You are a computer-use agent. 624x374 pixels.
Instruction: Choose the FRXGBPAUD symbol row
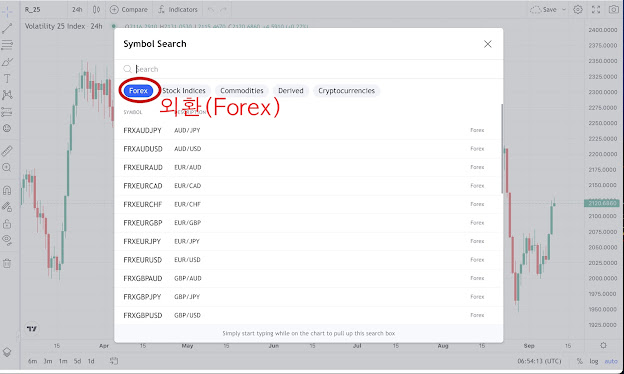tap(307, 279)
